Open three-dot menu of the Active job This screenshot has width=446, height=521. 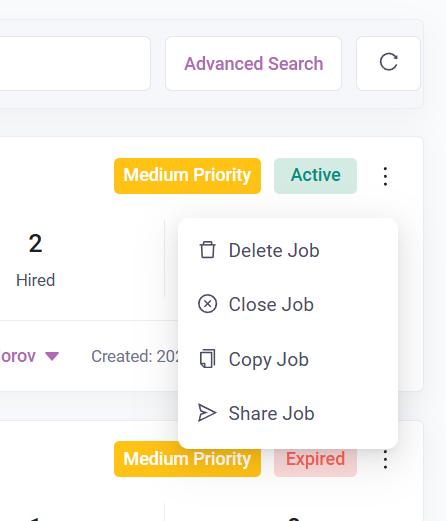click(385, 176)
